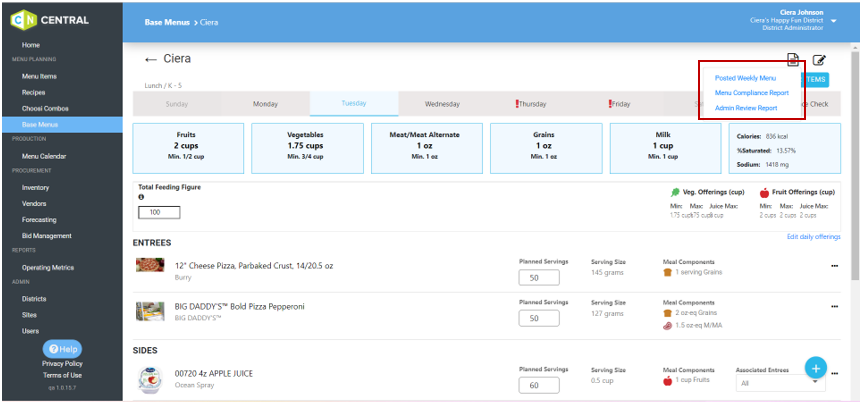Image resolution: width=866 pixels, height=406 pixels.
Task: Click the Friday red alert icon
Action: (610, 103)
